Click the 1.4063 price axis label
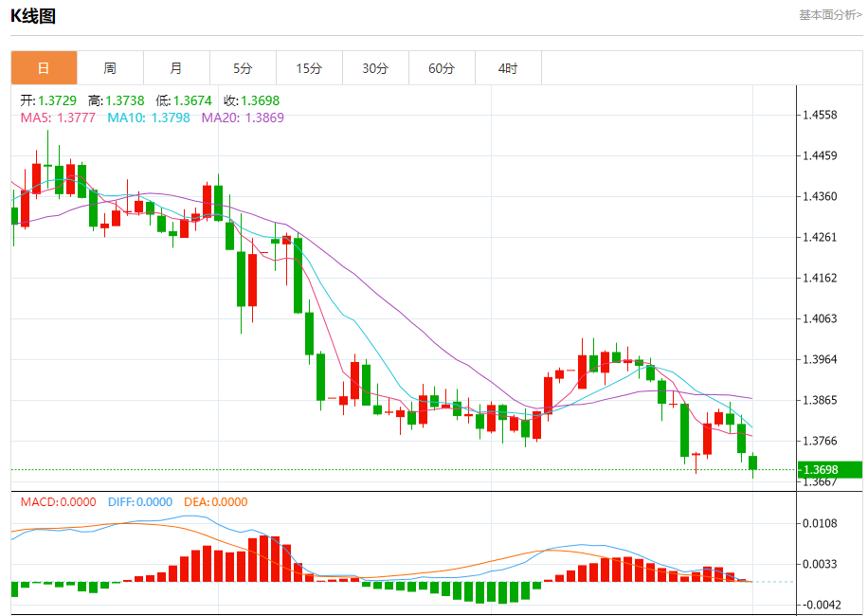Image resolution: width=868 pixels, height=616 pixels. tap(820, 318)
